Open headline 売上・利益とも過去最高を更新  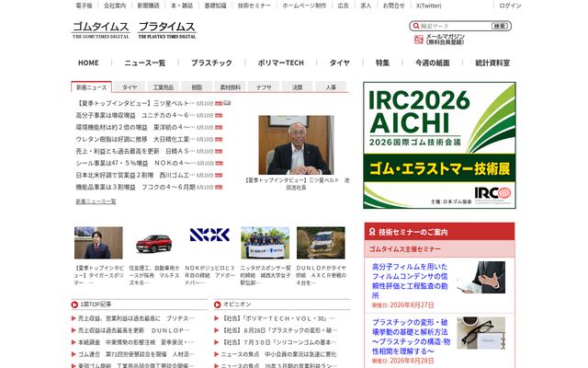(135, 151)
